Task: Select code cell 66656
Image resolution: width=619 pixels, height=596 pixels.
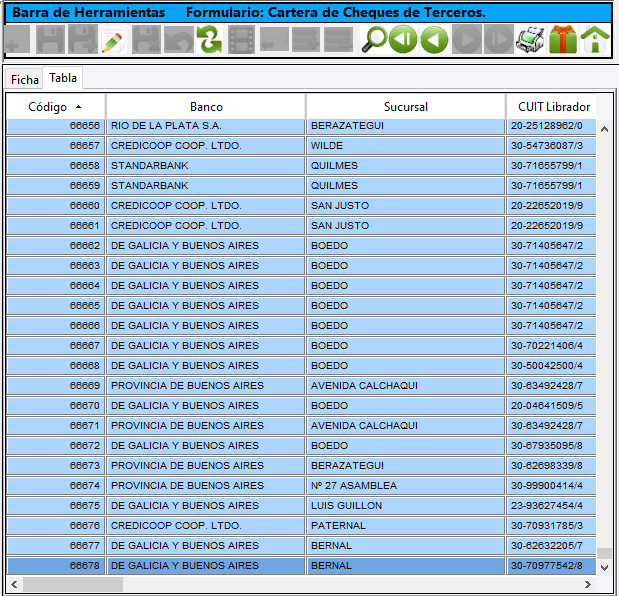Action: 56,126
